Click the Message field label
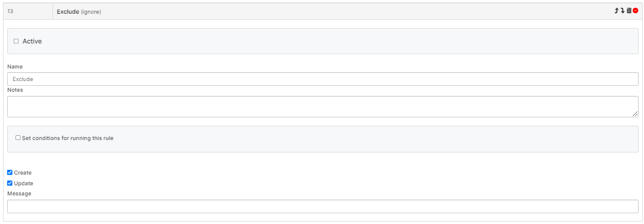The width and height of the screenshot is (644, 224). tap(19, 193)
